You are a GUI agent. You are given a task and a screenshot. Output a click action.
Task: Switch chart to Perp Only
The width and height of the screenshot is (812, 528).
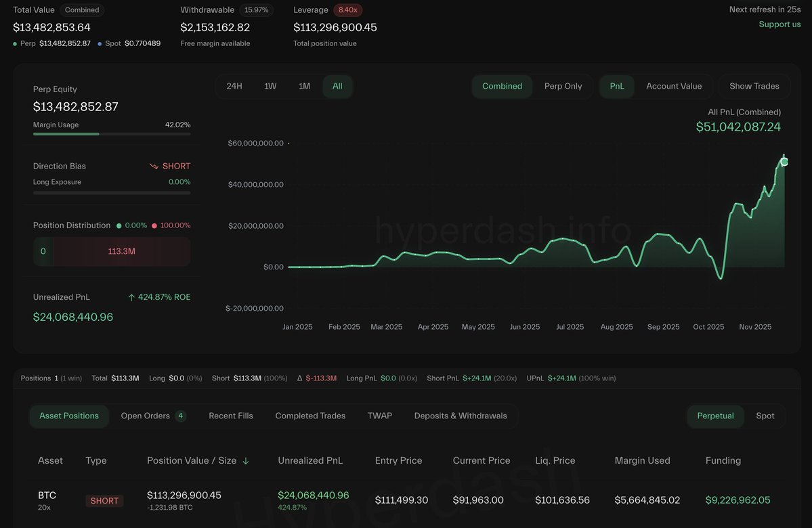563,87
